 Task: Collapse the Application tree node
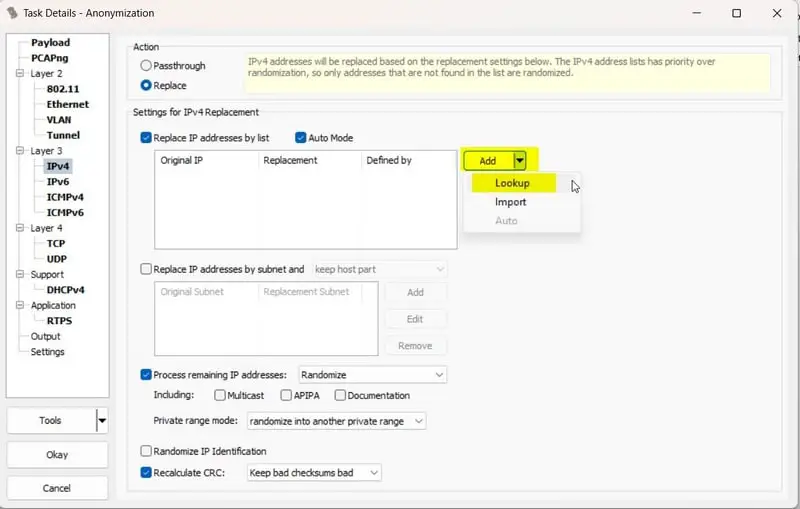20,305
